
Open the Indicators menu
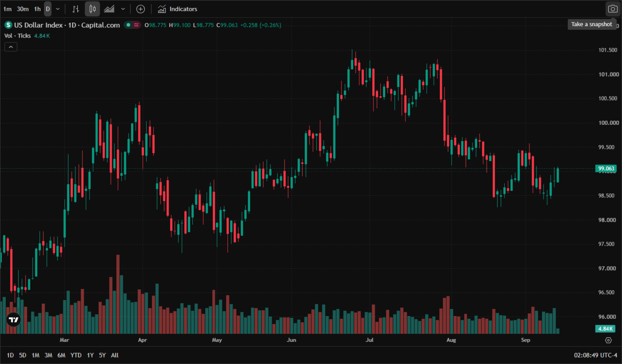177,9
